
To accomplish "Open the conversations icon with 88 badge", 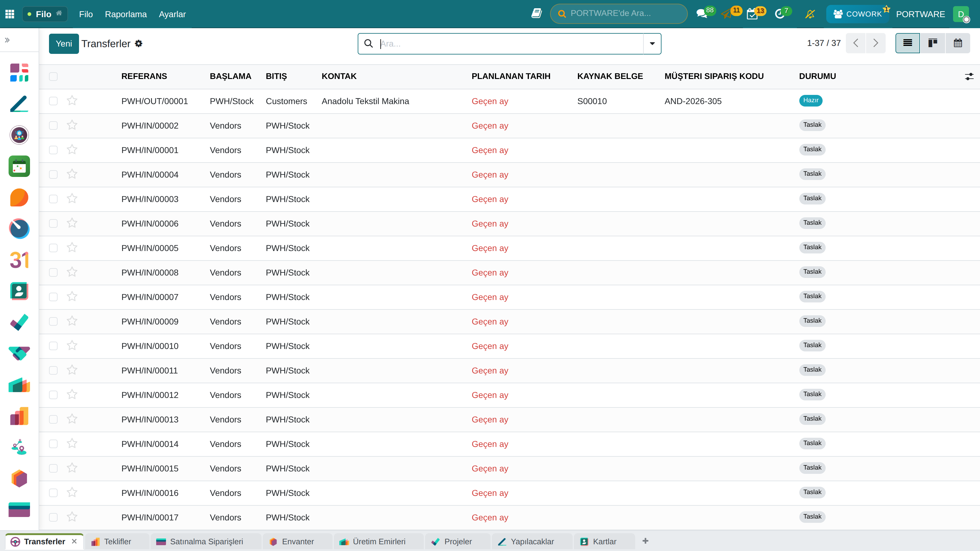I will (702, 14).
